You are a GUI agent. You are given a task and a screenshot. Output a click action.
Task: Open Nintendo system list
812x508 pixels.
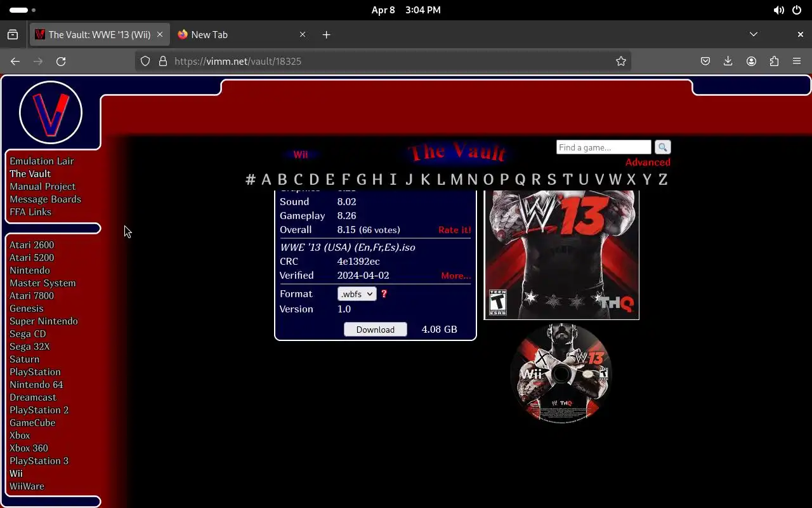coord(30,271)
